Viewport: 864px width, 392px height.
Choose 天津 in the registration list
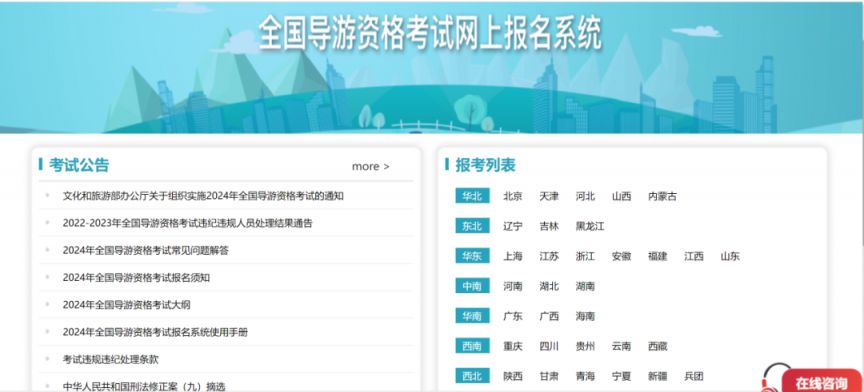click(x=549, y=196)
